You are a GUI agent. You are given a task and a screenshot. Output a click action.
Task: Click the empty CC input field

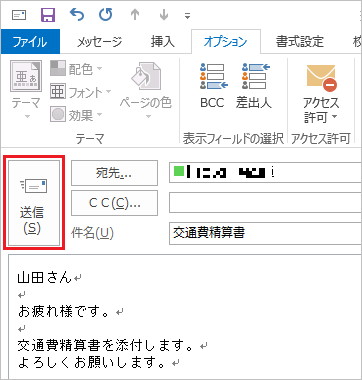pos(265,203)
